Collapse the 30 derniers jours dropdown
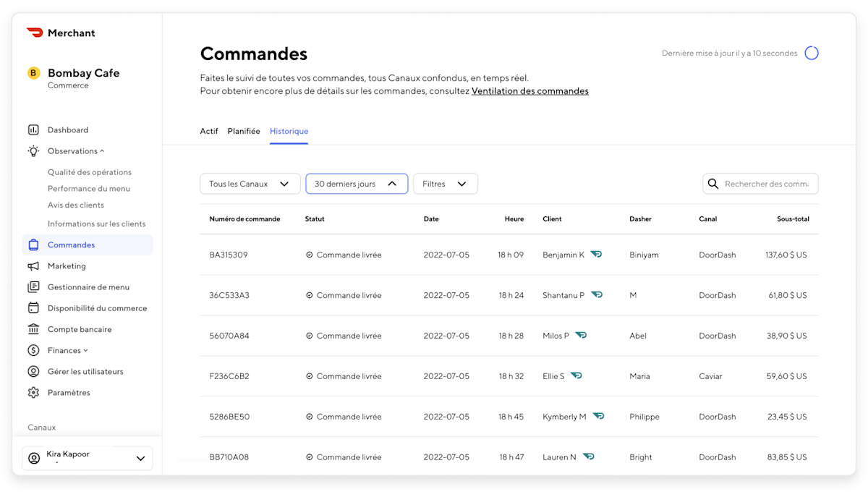This screenshot has width=868, height=497. tap(357, 184)
